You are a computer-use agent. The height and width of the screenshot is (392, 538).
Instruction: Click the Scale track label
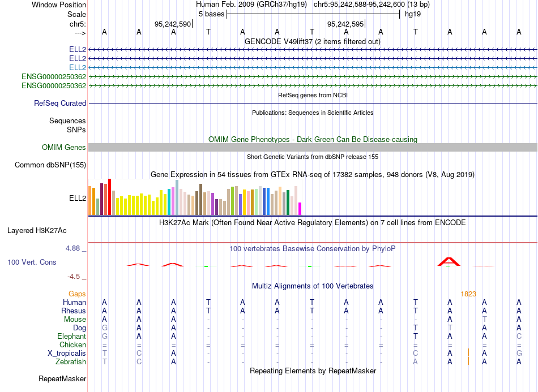pyautogui.click(x=76, y=14)
